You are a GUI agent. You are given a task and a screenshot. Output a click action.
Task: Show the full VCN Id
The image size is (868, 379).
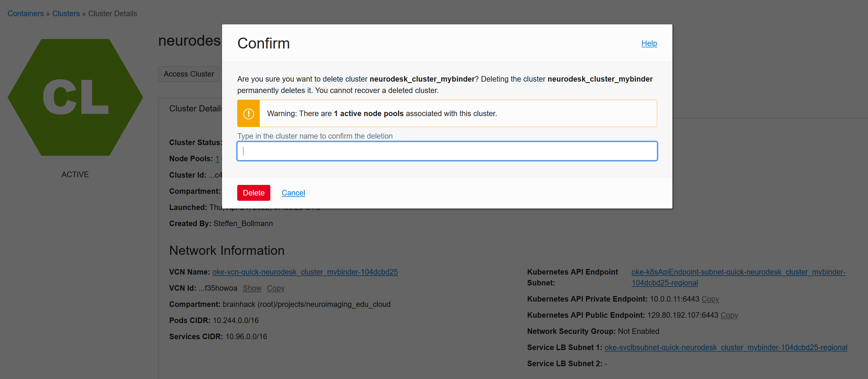[252, 288]
